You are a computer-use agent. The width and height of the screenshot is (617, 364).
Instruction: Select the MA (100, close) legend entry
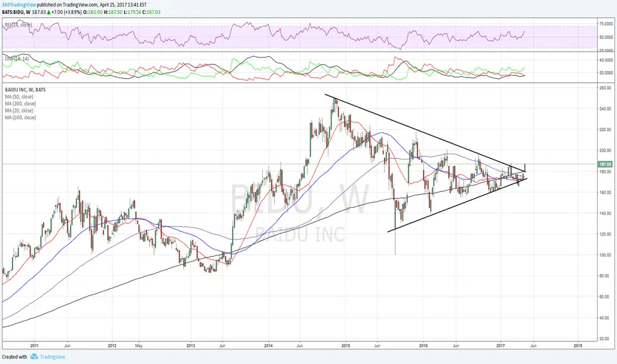[x=20, y=118]
